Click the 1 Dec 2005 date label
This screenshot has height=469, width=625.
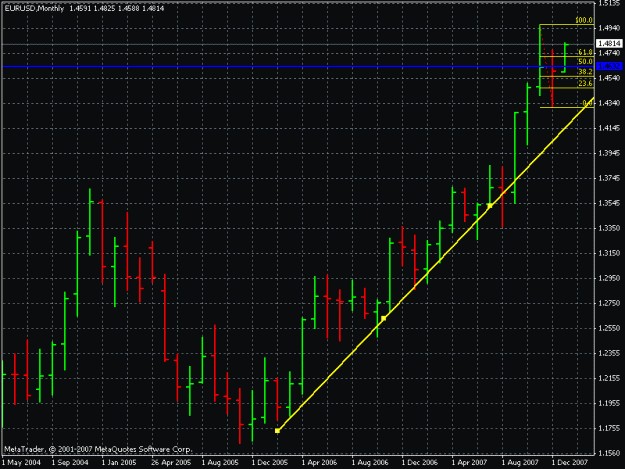(x=270, y=463)
